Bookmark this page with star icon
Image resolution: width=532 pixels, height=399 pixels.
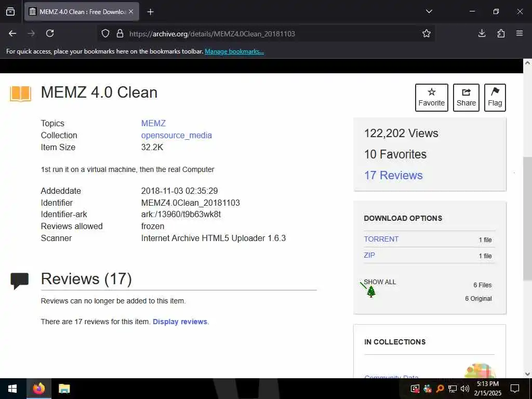(427, 33)
